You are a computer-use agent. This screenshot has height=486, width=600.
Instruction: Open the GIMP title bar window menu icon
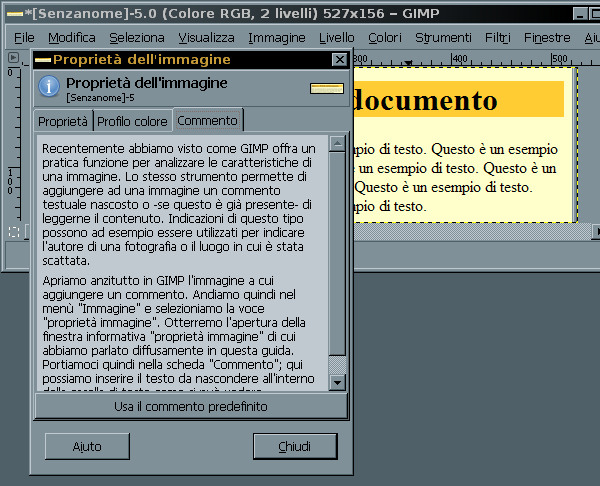[11, 11]
